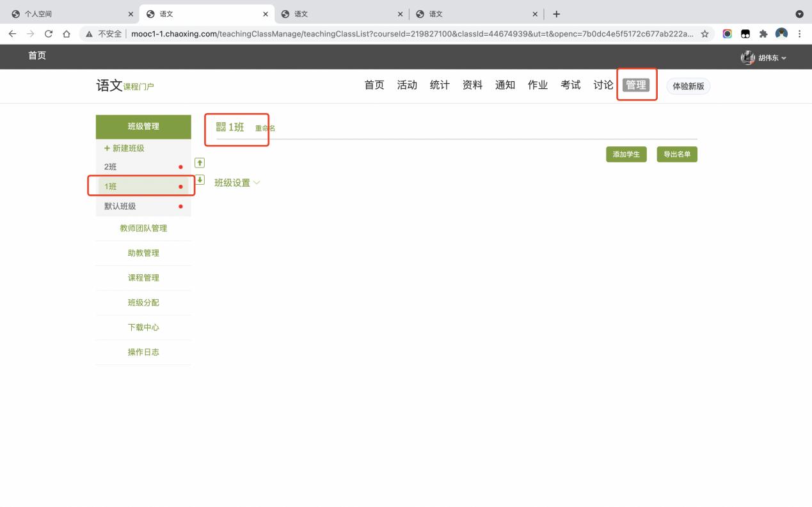
Task: Open 统计 in course navigation
Action: [x=440, y=85]
